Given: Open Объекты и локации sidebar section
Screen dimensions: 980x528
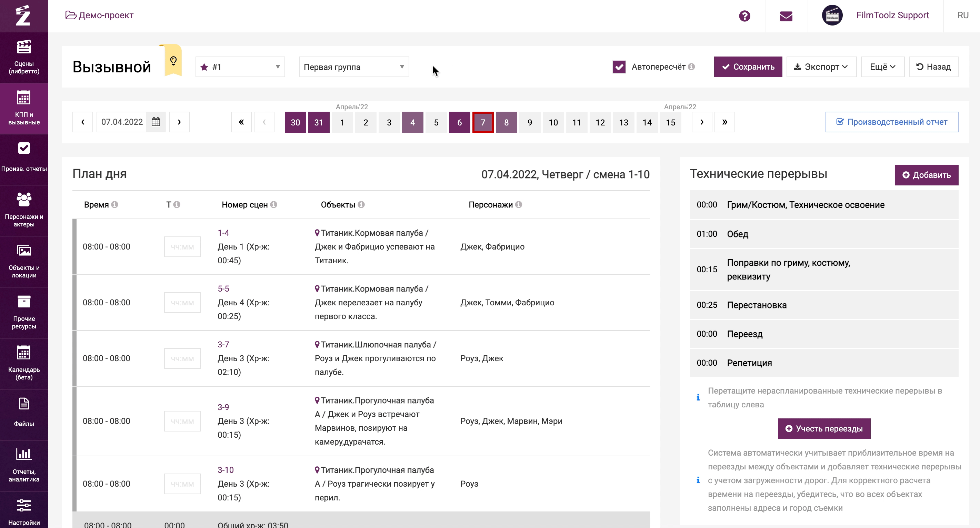Looking at the screenshot, I should pos(24,261).
